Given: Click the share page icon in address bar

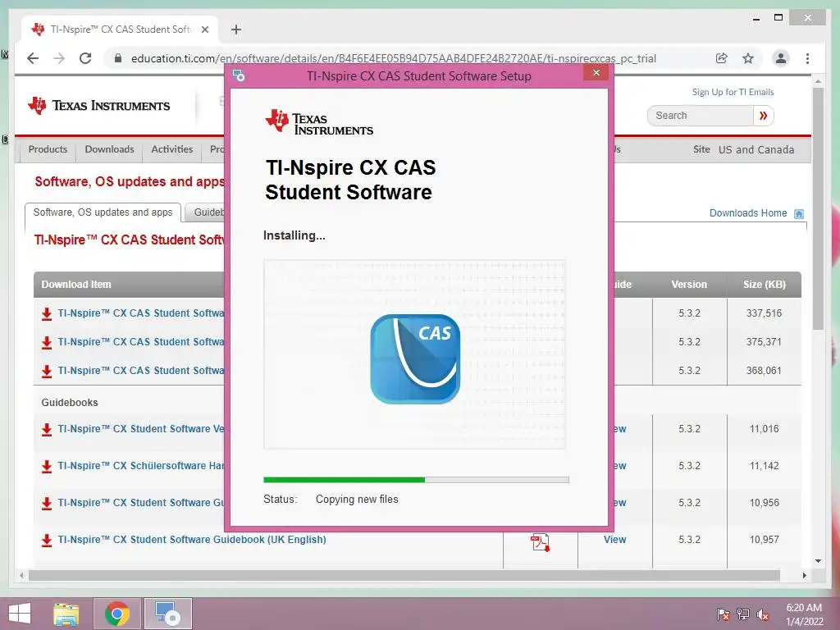Looking at the screenshot, I should (722, 58).
